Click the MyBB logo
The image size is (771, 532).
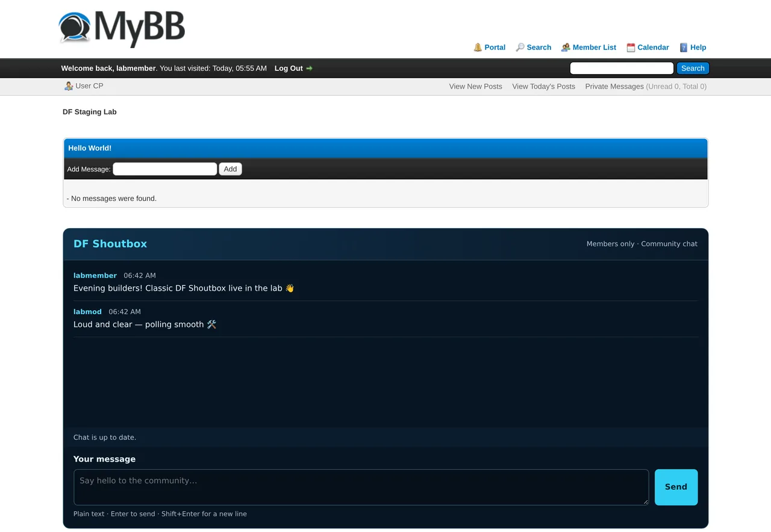pos(122,28)
